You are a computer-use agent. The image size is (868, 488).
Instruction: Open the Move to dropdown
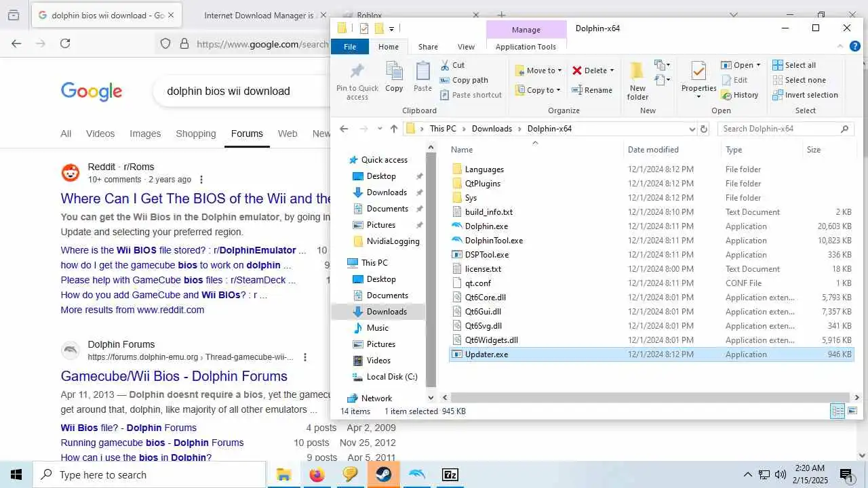click(538, 70)
